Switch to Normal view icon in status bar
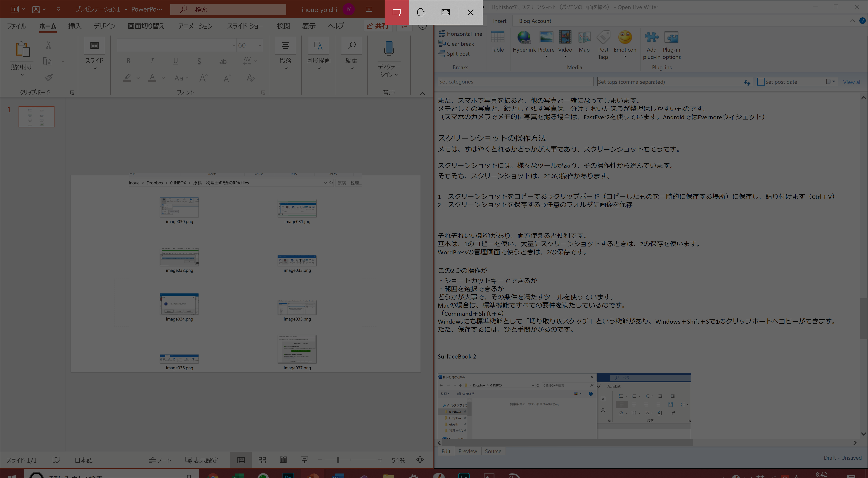The image size is (868, 478). [241, 460]
